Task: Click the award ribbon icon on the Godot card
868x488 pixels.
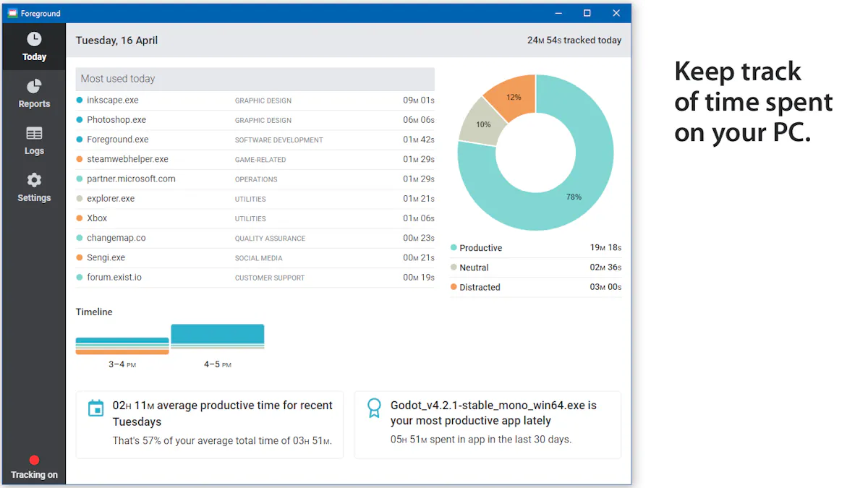Action: click(374, 408)
